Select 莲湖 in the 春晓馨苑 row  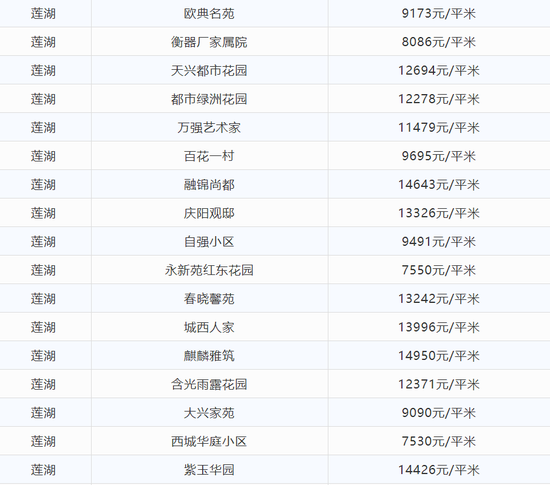[43, 299]
